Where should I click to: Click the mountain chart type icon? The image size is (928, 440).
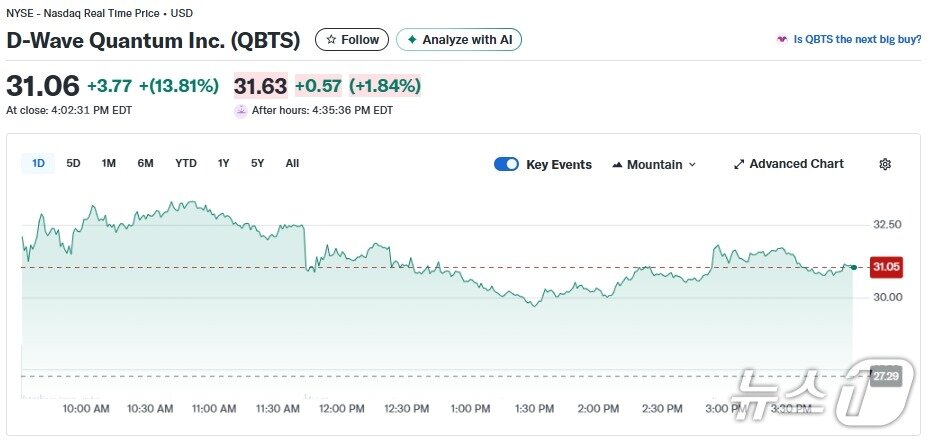[617, 165]
